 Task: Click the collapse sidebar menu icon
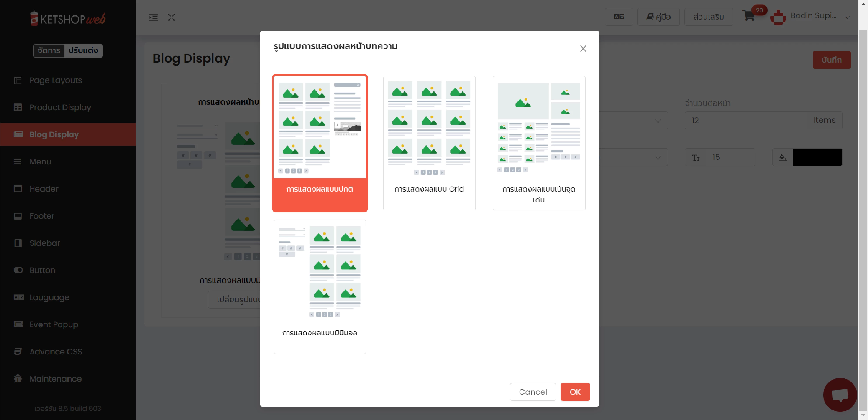click(x=153, y=17)
